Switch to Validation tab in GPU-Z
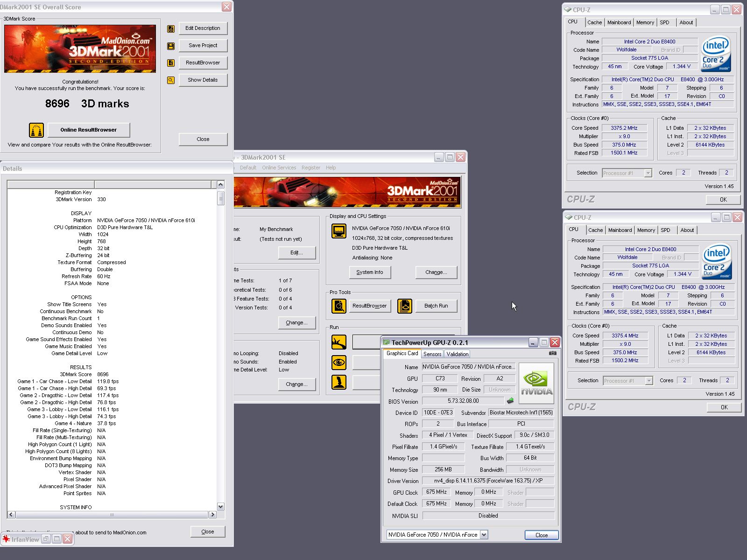Viewport: 747px width, 560px height. [x=458, y=354]
